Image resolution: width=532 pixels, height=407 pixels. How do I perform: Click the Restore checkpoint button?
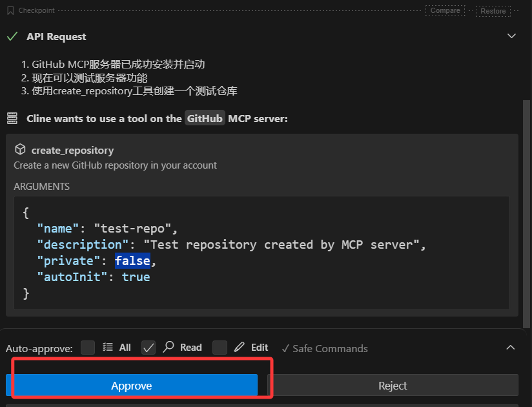[x=493, y=11]
